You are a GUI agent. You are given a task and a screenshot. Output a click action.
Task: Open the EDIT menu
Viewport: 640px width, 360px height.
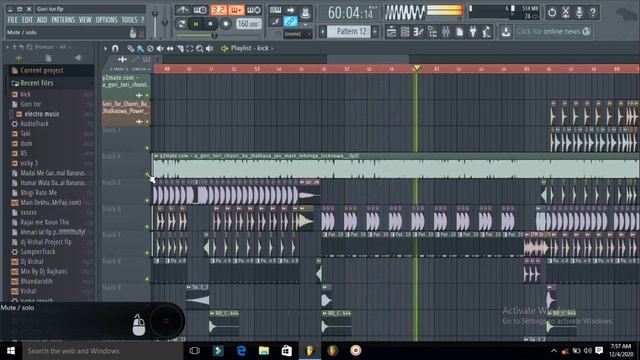pos(27,20)
